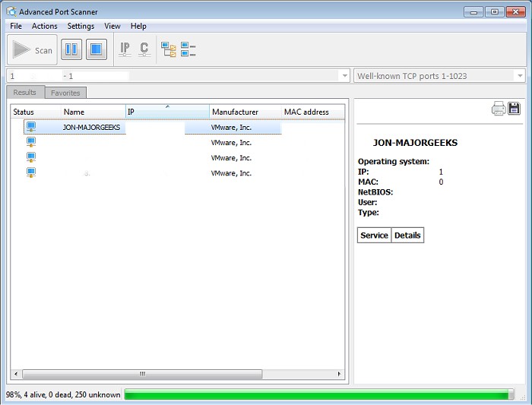
Task: Click VMware, Inc. in JON-MAJORGEEKS row
Action: tap(231, 128)
